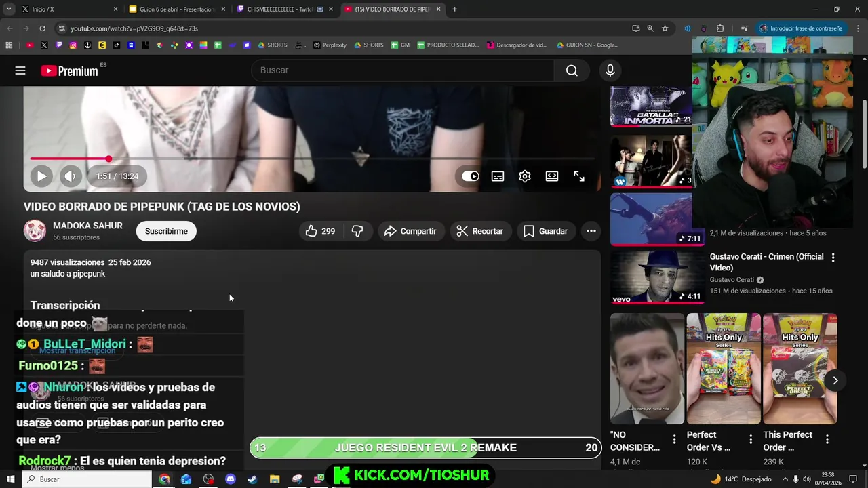Image resolution: width=868 pixels, height=488 pixels.
Task: Click Introducir frase de contraseña profile button
Action: (x=802, y=28)
